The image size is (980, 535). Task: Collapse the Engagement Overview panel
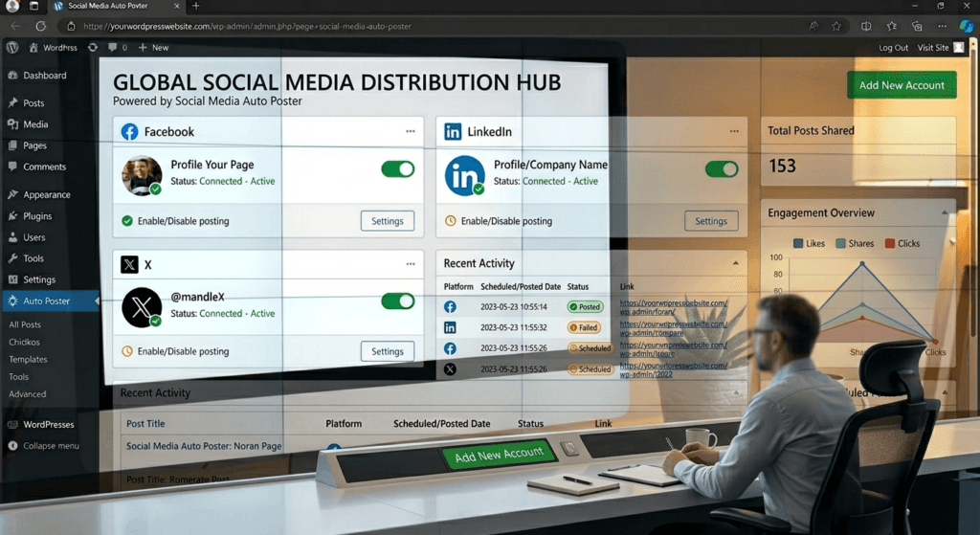tap(945, 213)
